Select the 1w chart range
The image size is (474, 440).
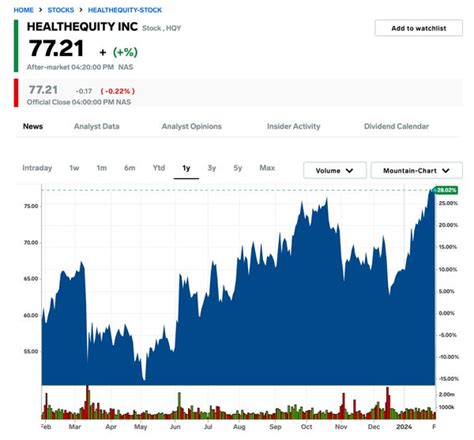click(74, 168)
